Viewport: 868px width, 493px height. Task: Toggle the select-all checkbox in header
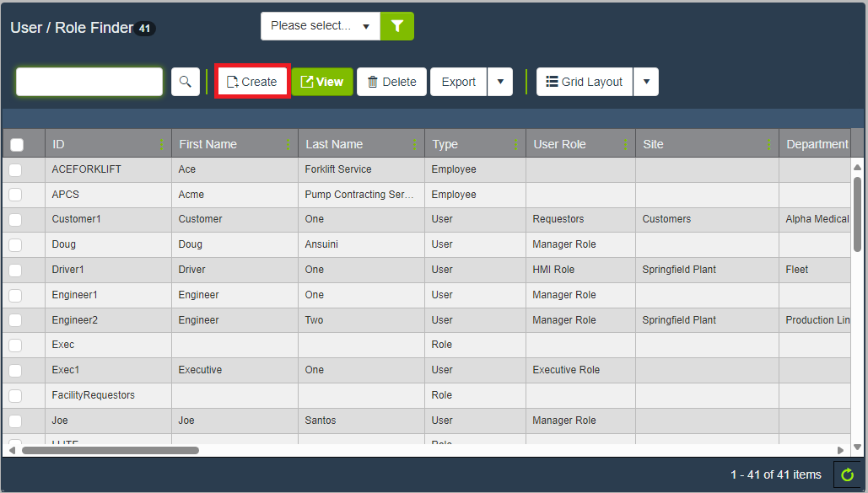(x=17, y=145)
